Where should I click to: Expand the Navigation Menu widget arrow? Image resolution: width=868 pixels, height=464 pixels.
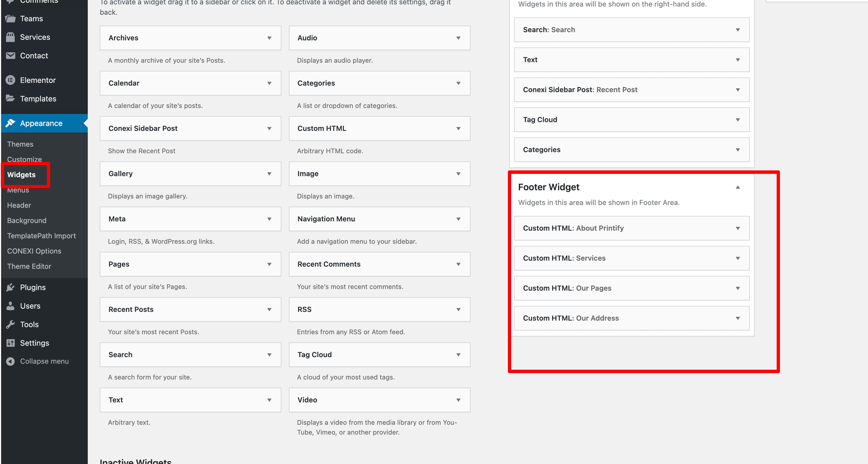click(x=458, y=219)
